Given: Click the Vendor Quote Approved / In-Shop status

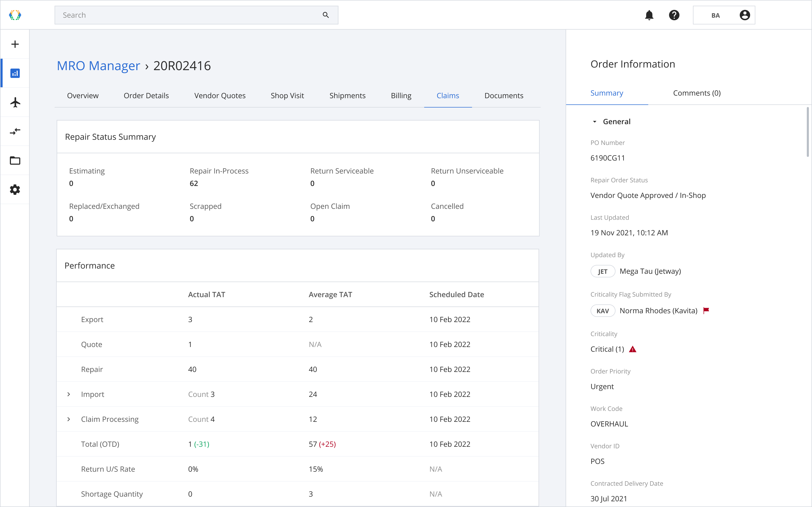Looking at the screenshot, I should tap(648, 195).
